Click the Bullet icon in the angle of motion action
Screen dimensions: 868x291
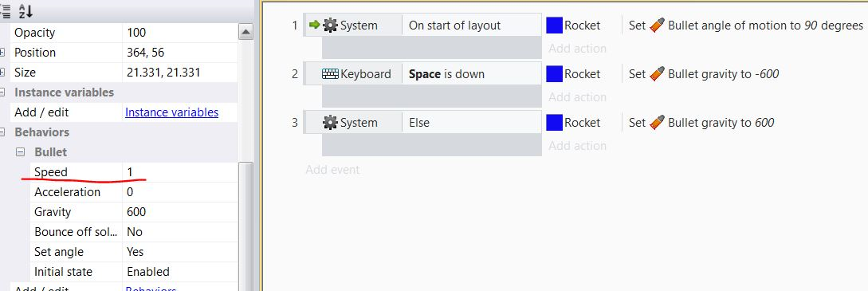(657, 26)
